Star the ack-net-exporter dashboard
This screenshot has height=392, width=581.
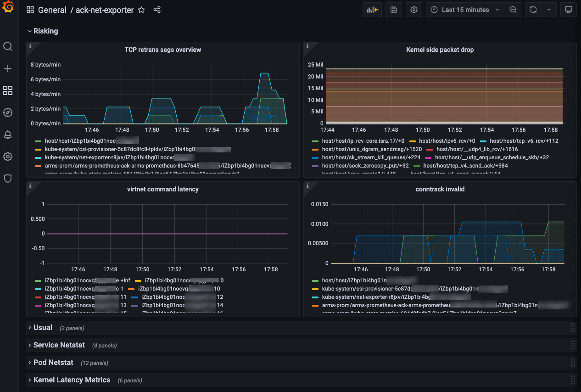pyautogui.click(x=141, y=10)
